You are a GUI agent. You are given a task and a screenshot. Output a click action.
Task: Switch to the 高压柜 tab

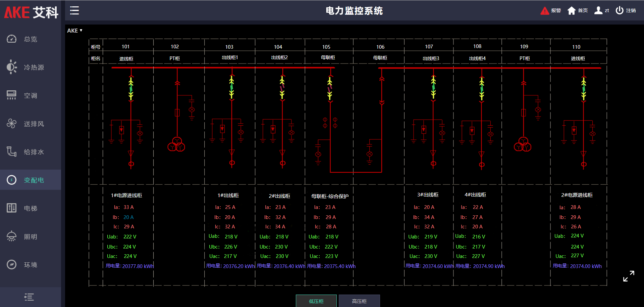coord(359,301)
